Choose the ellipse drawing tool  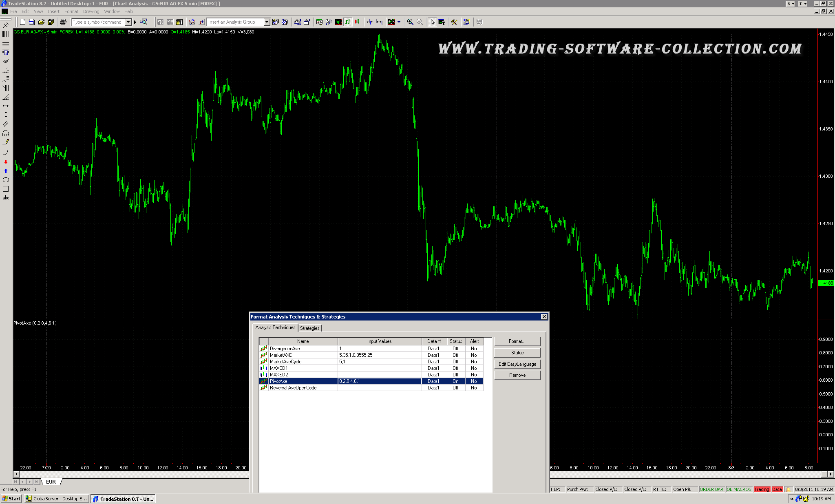[6, 180]
